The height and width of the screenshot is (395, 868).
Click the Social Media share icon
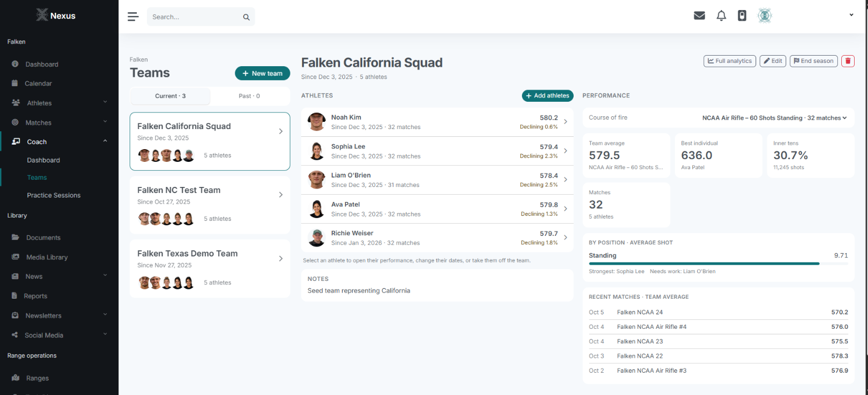pyautogui.click(x=15, y=335)
